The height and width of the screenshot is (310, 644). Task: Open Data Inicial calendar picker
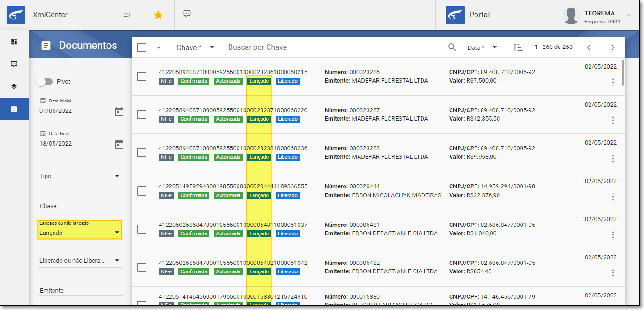(119, 111)
